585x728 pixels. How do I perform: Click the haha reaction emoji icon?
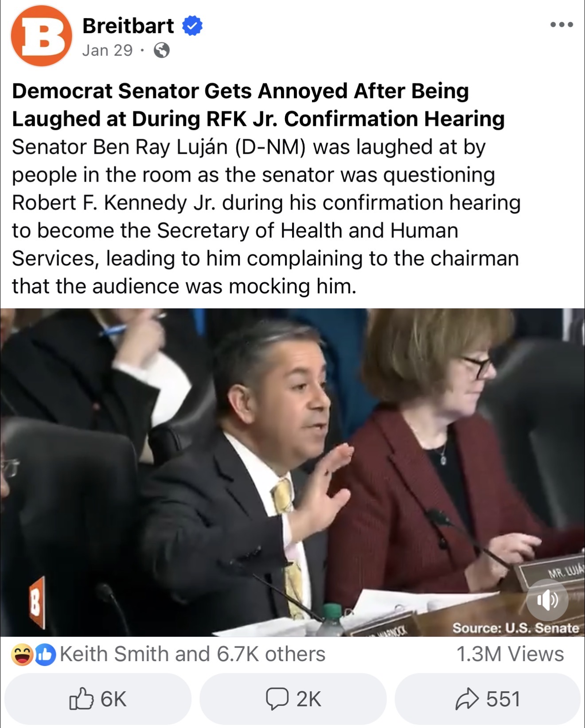point(22,655)
